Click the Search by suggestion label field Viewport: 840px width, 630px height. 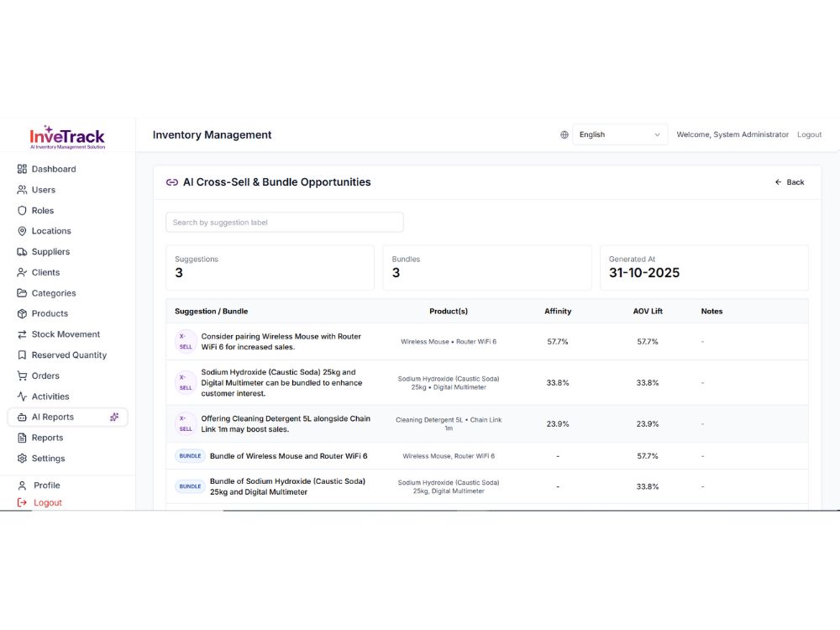285,223
